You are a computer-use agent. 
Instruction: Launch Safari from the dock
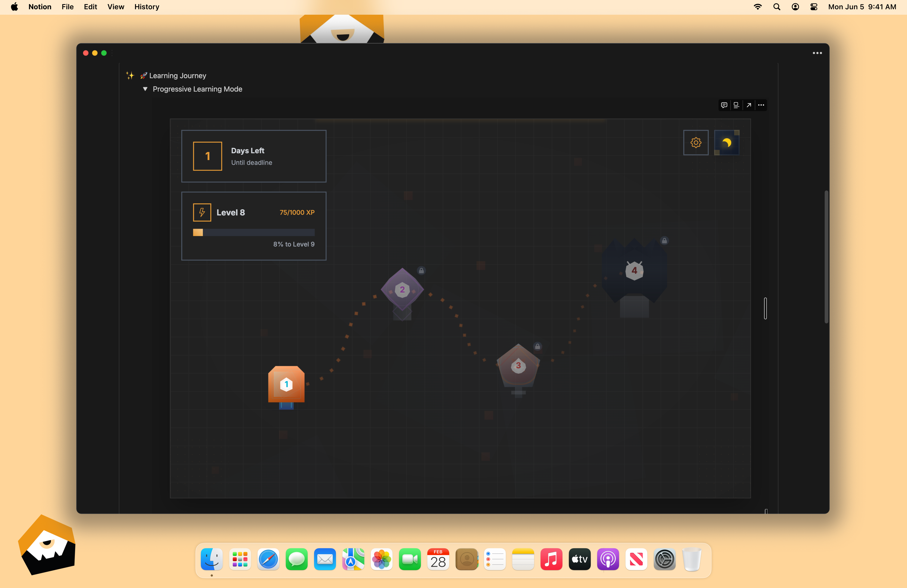[x=268, y=559]
